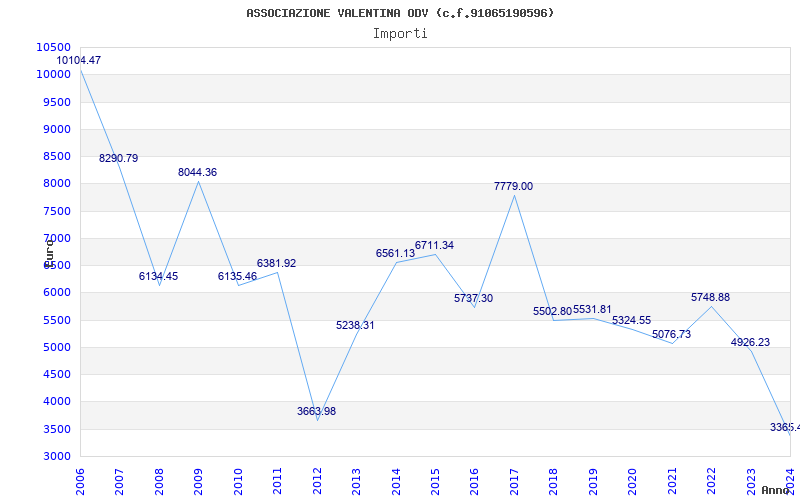Click the y-axis value 4500

pos(56,374)
